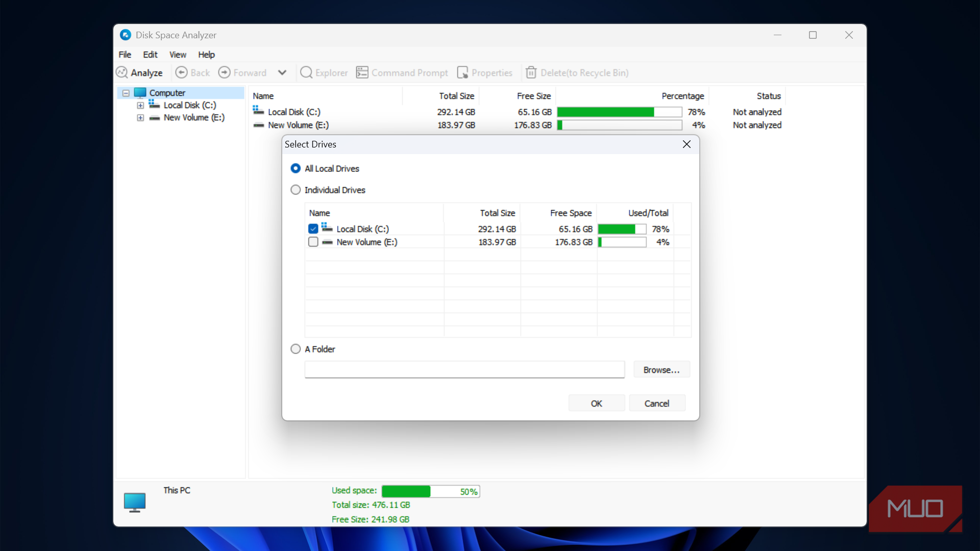Click the Cancel button

(x=657, y=403)
